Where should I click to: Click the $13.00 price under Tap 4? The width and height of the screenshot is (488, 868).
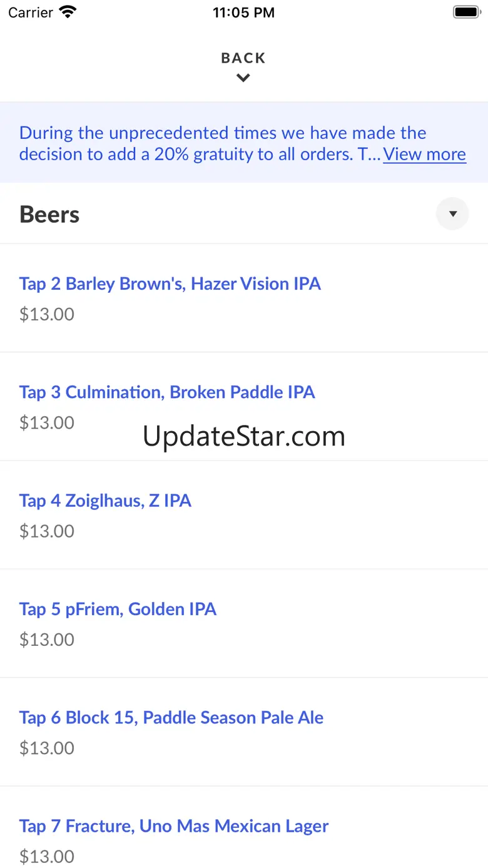(x=47, y=531)
